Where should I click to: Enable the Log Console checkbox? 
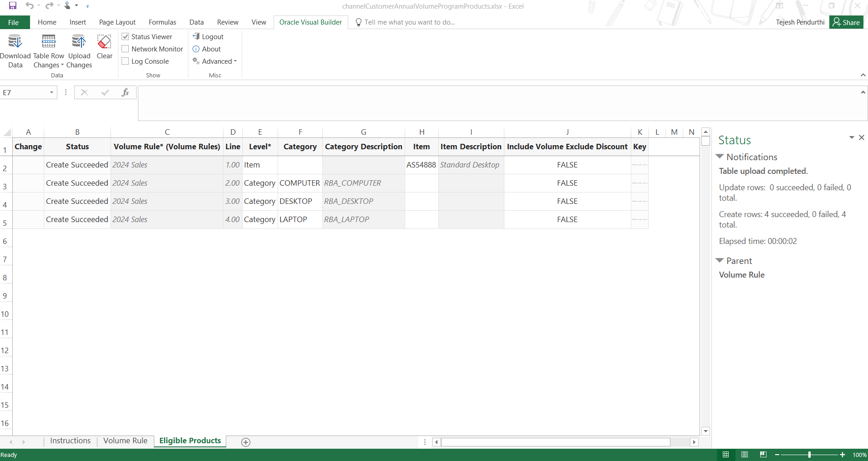pyautogui.click(x=125, y=61)
